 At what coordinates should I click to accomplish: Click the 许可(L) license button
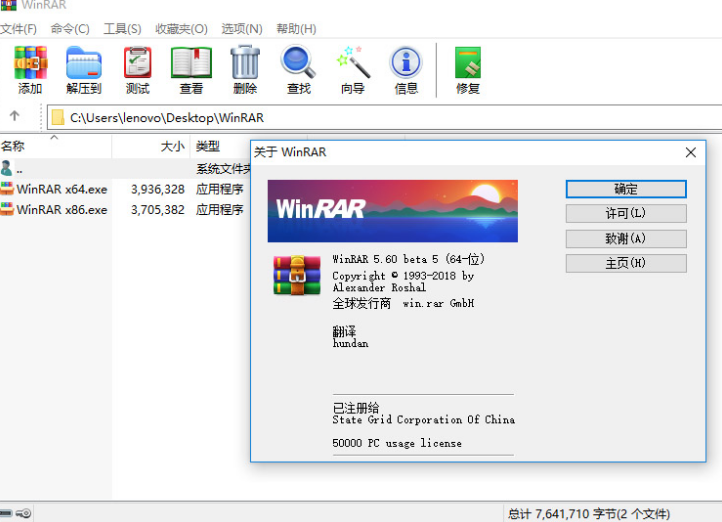pyautogui.click(x=625, y=213)
